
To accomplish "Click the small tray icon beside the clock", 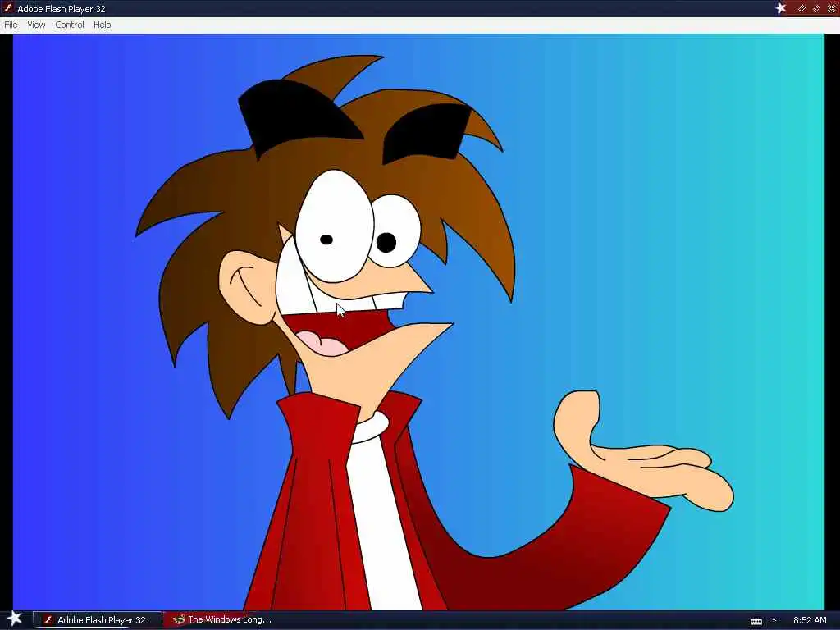I will pyautogui.click(x=774, y=620).
